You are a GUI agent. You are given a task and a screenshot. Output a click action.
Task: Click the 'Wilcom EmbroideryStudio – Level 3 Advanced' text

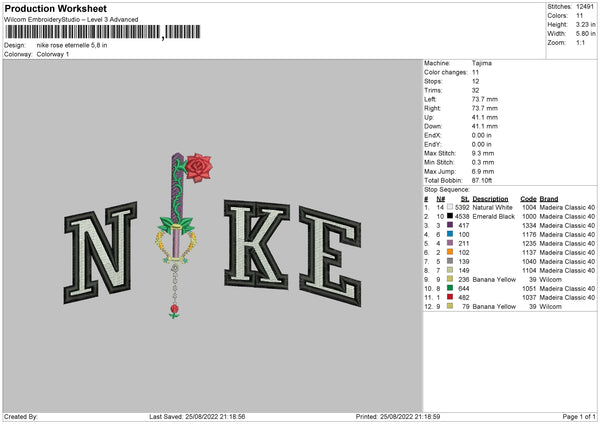coord(71,20)
